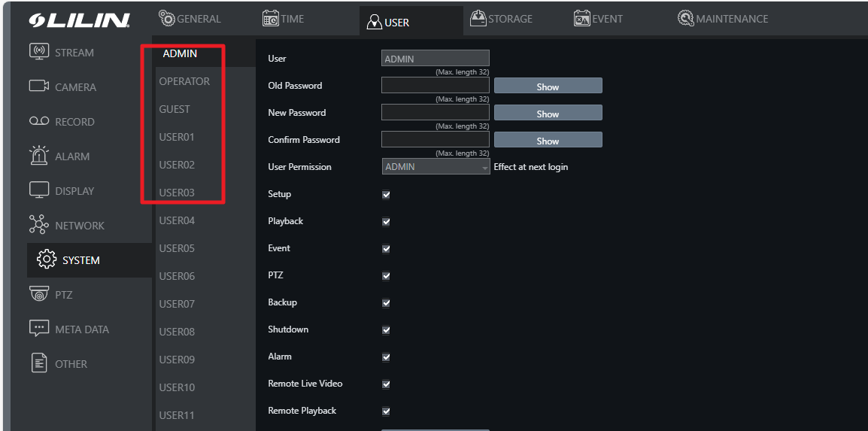This screenshot has height=431, width=868.
Task: Uncheck the Setup permission checkbox
Action: pyautogui.click(x=386, y=194)
